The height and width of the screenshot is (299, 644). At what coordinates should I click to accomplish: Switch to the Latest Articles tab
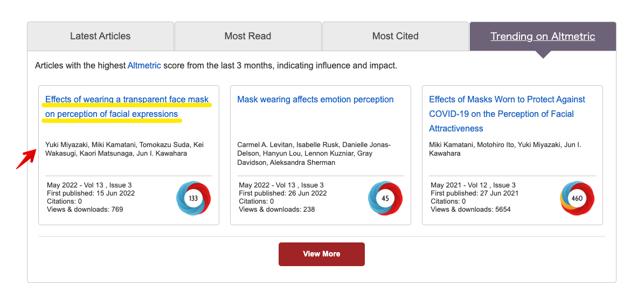(100, 37)
